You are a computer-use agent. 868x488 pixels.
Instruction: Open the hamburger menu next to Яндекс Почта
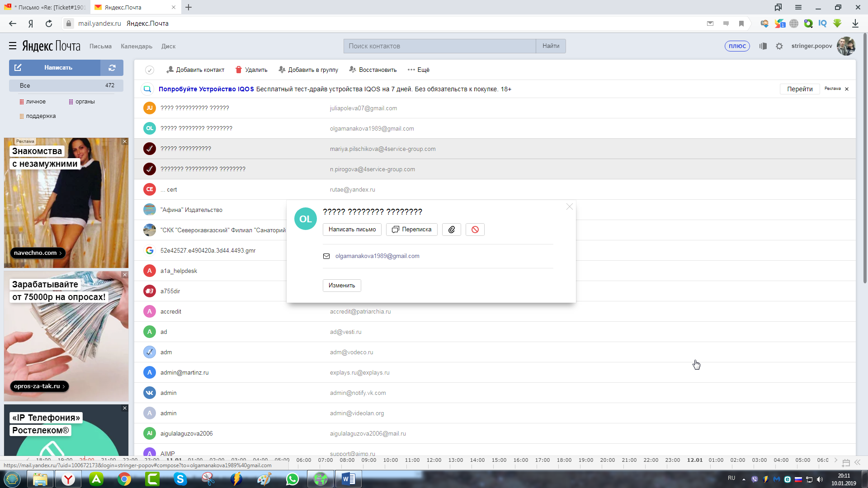coord(13,46)
